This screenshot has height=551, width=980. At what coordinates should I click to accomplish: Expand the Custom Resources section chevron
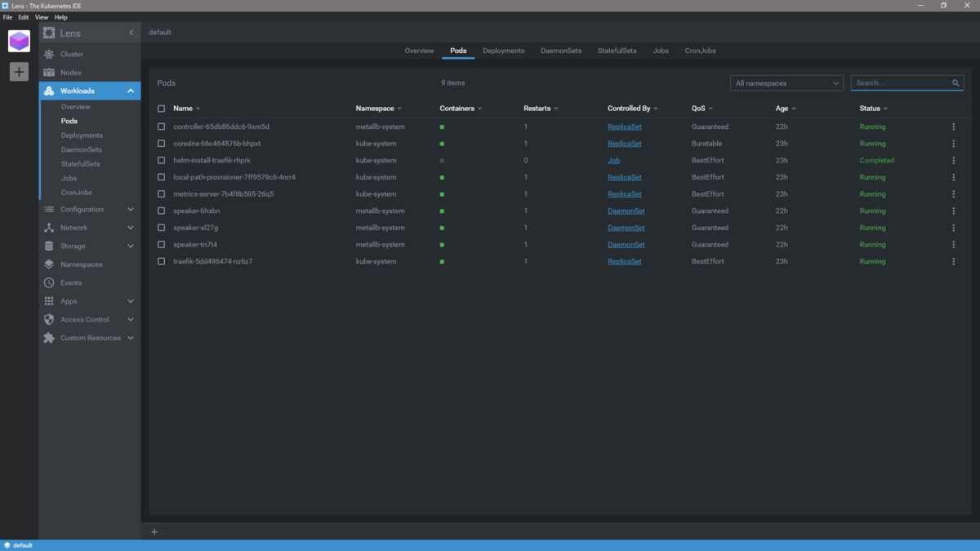(131, 338)
